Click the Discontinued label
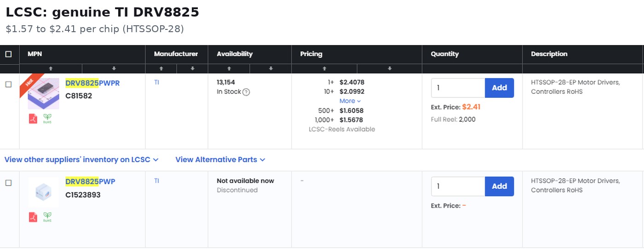The height and width of the screenshot is (249, 644). click(x=237, y=190)
